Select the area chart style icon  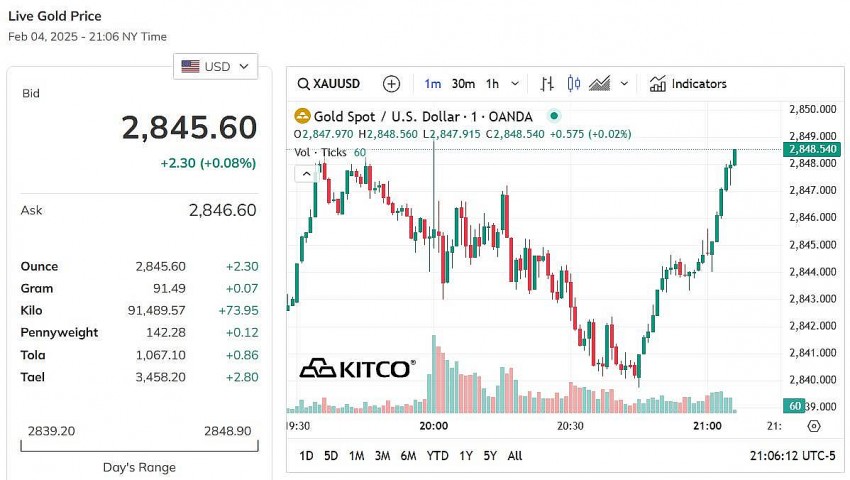pyautogui.click(x=600, y=84)
